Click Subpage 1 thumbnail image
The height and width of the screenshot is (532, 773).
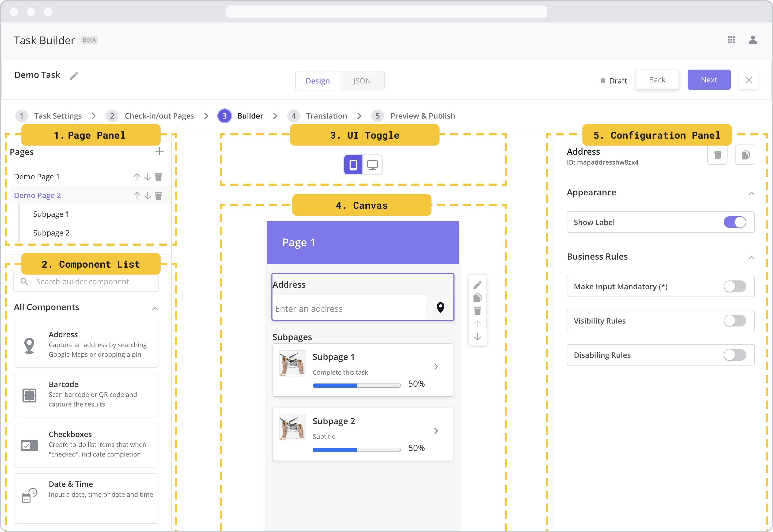[293, 364]
